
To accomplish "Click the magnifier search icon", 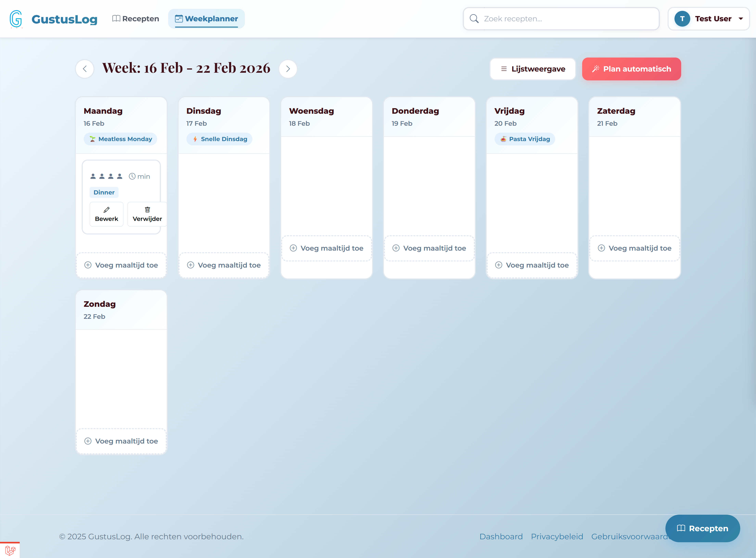I will [x=474, y=19].
